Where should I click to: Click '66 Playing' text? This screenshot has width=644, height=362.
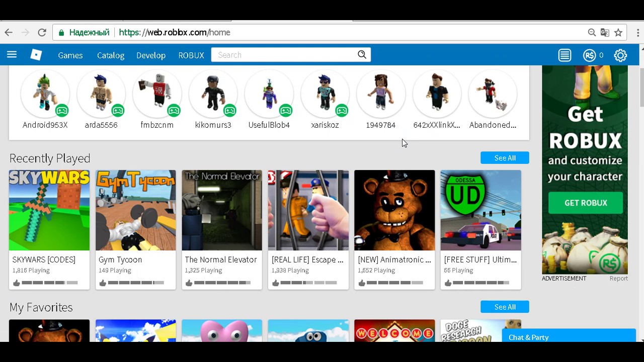pyautogui.click(x=458, y=270)
